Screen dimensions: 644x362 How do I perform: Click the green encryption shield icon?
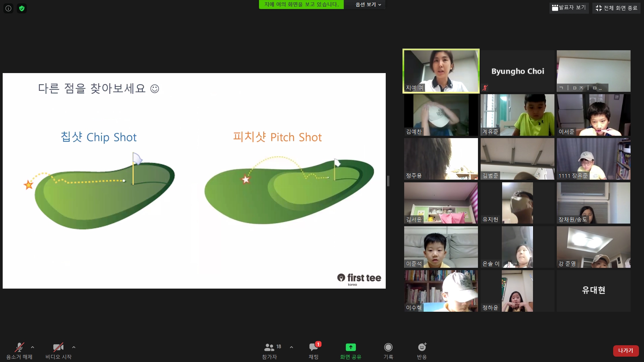click(x=22, y=8)
